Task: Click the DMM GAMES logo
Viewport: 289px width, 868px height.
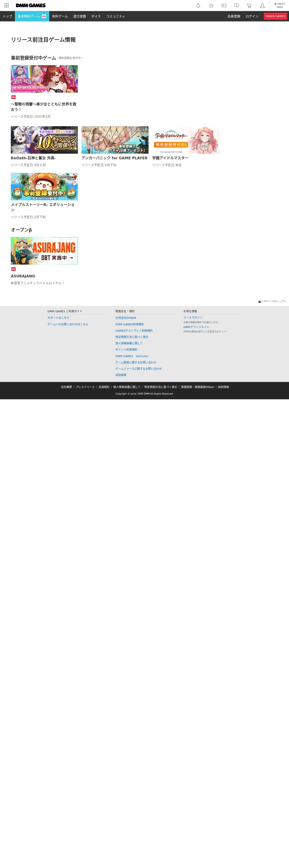Action: click(31, 5)
